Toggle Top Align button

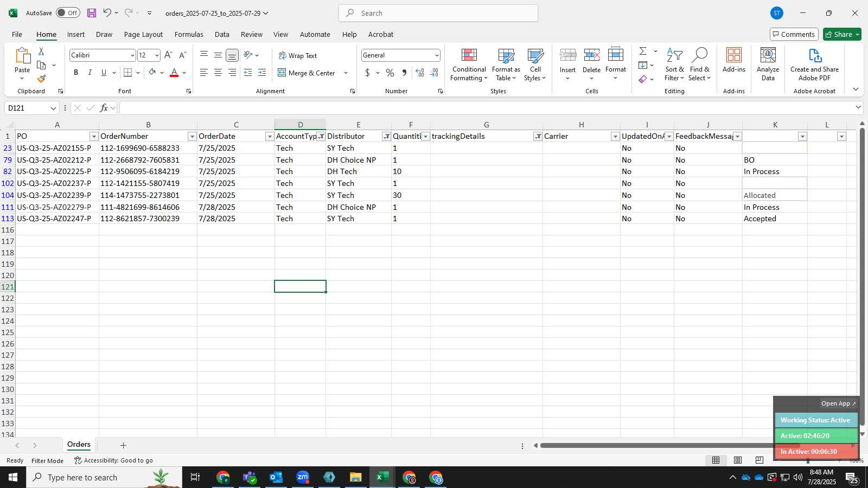point(203,55)
